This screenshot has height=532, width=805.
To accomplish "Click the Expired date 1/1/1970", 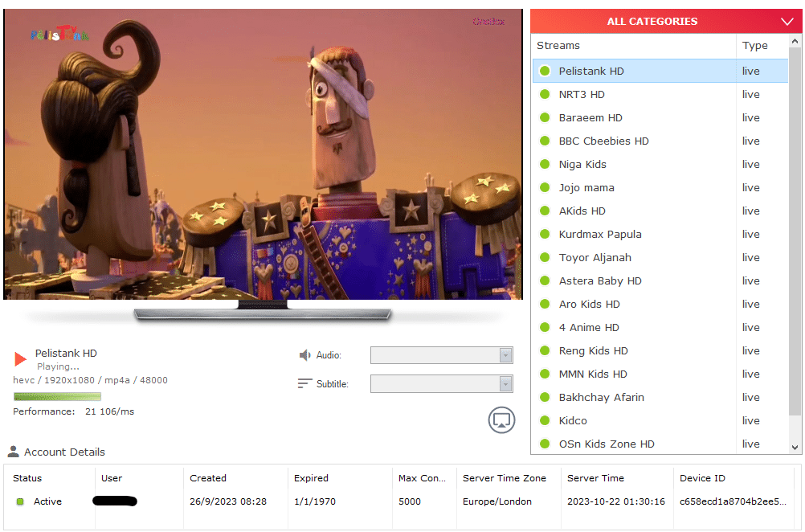I will pyautogui.click(x=315, y=501).
